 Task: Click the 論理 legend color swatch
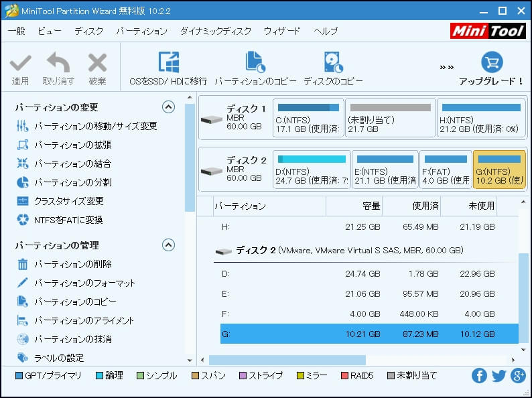coord(99,376)
